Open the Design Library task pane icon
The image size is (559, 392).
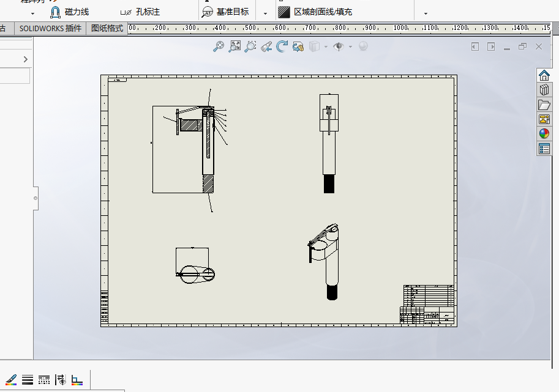544,90
